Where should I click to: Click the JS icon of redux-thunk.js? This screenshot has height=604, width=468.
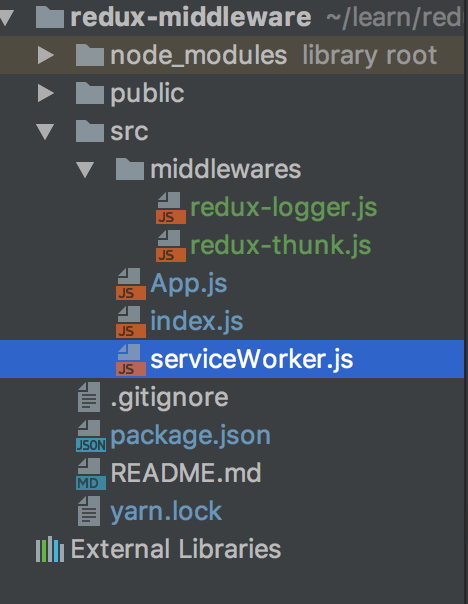pyautogui.click(x=171, y=246)
